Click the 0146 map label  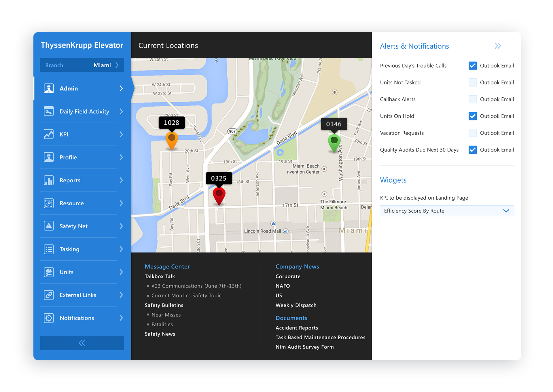[334, 124]
